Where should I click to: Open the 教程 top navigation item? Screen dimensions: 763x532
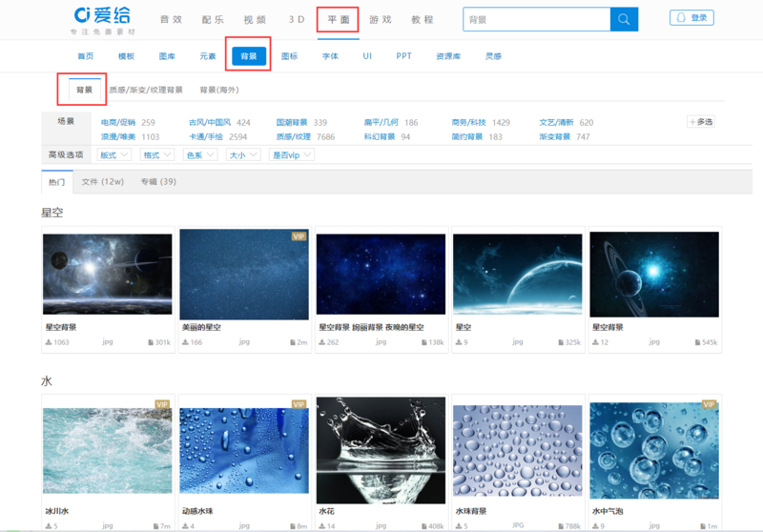coord(422,19)
